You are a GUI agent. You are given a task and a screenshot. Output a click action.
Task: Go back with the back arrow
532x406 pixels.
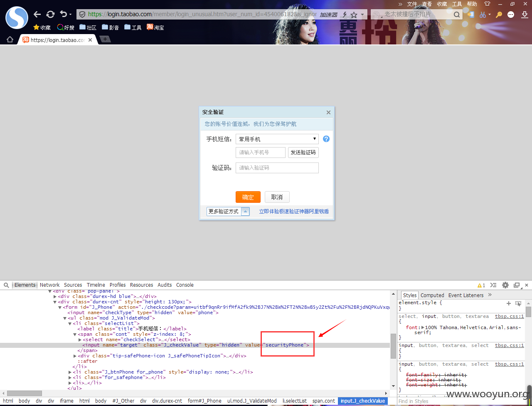[x=37, y=15]
